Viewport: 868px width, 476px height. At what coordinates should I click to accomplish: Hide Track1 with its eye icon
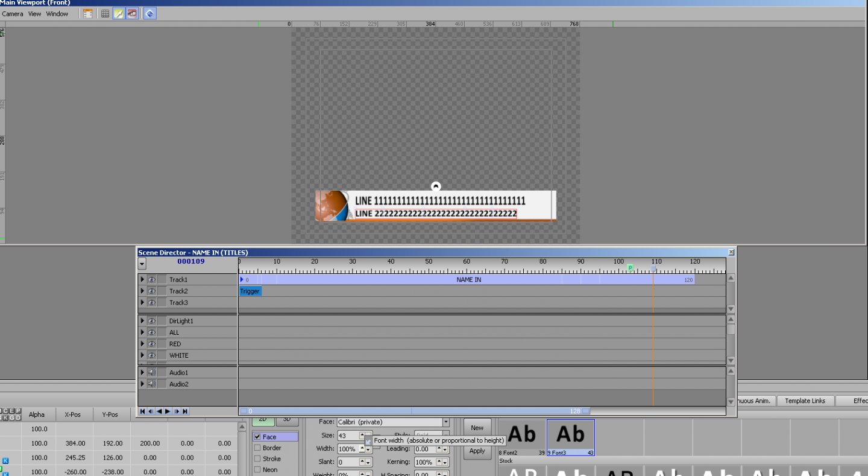(x=152, y=279)
